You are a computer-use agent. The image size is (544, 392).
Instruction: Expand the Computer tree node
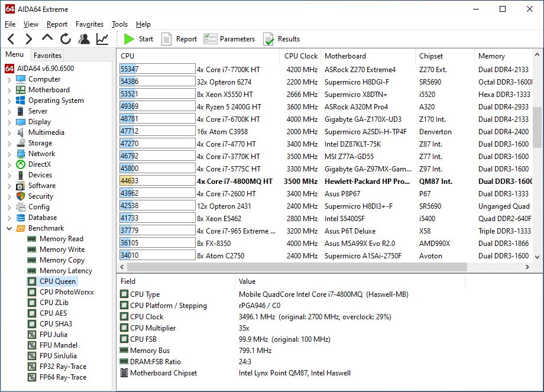pyautogui.click(x=9, y=79)
